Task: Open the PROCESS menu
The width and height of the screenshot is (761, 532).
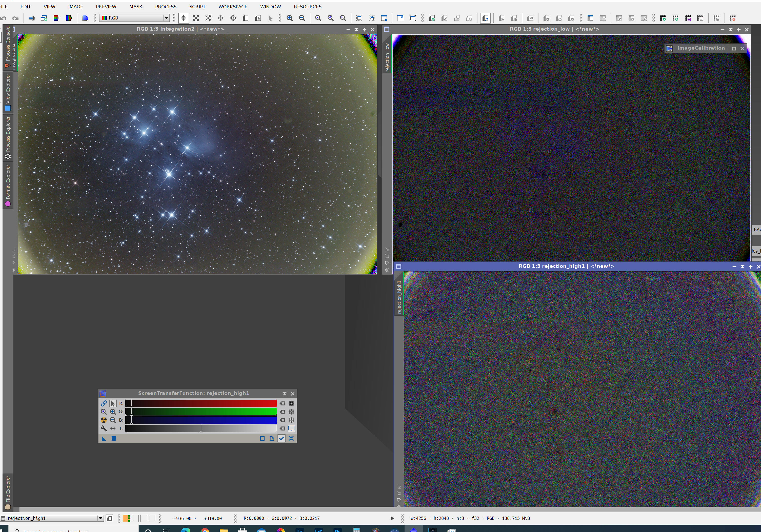Action: [x=165, y=7]
